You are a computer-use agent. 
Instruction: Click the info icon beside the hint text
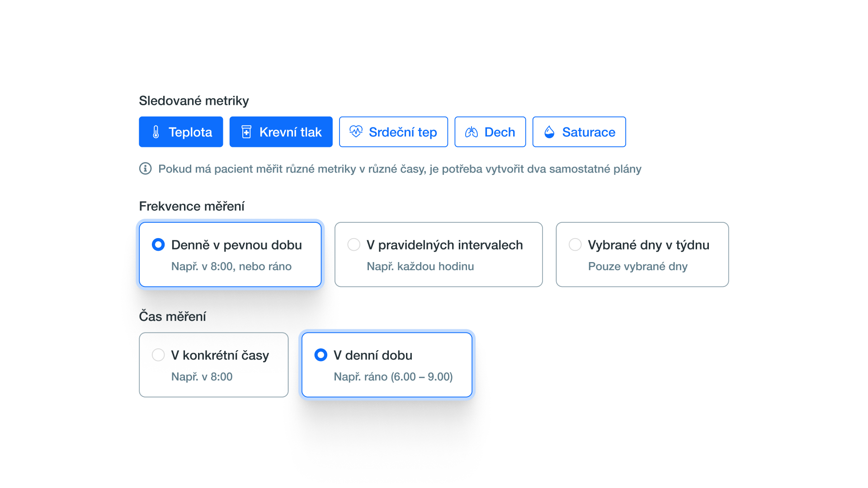coord(145,169)
